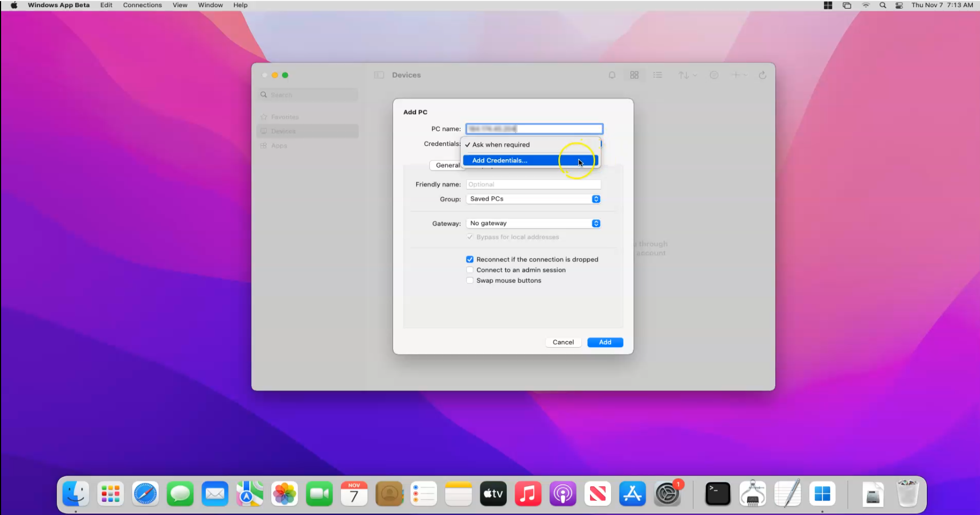Viewport: 980px width, 515px height.
Task: Toggle Reconnect if connection is dropped
Action: click(470, 260)
